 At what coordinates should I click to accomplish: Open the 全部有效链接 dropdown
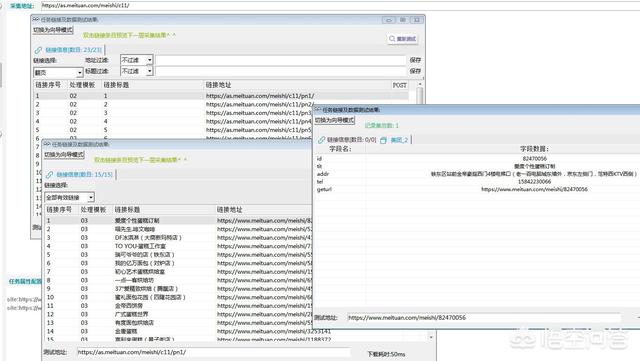click(x=91, y=197)
